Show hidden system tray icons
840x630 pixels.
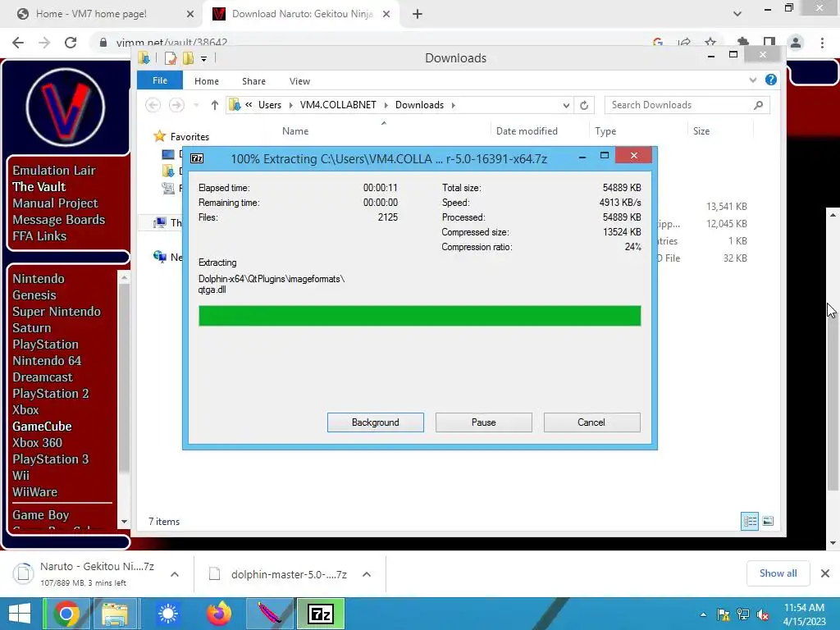703,614
